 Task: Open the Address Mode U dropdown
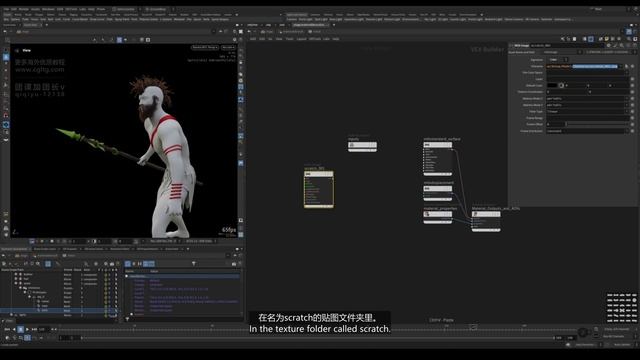pyautogui.click(x=588, y=98)
